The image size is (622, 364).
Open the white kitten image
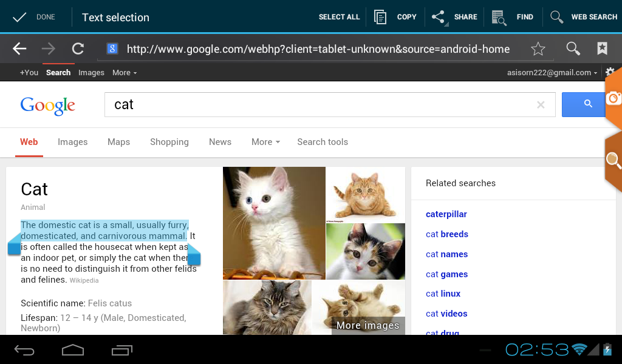coord(274,223)
